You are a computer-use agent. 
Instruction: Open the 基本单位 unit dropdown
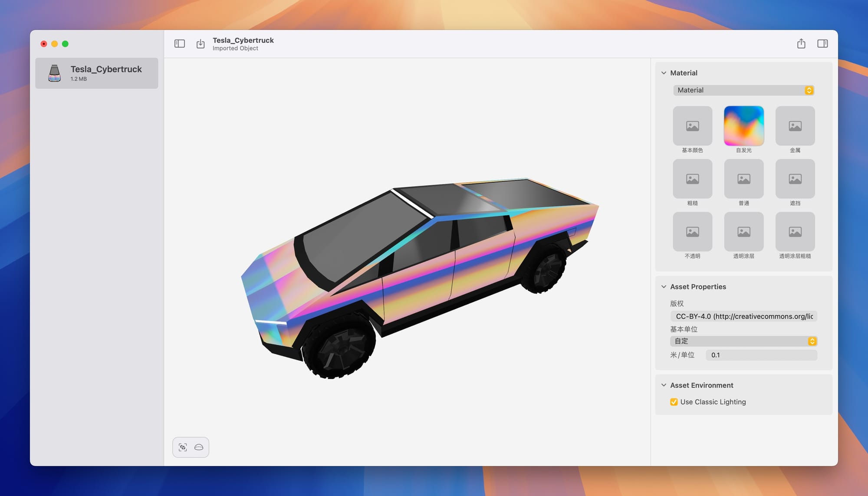[743, 341]
